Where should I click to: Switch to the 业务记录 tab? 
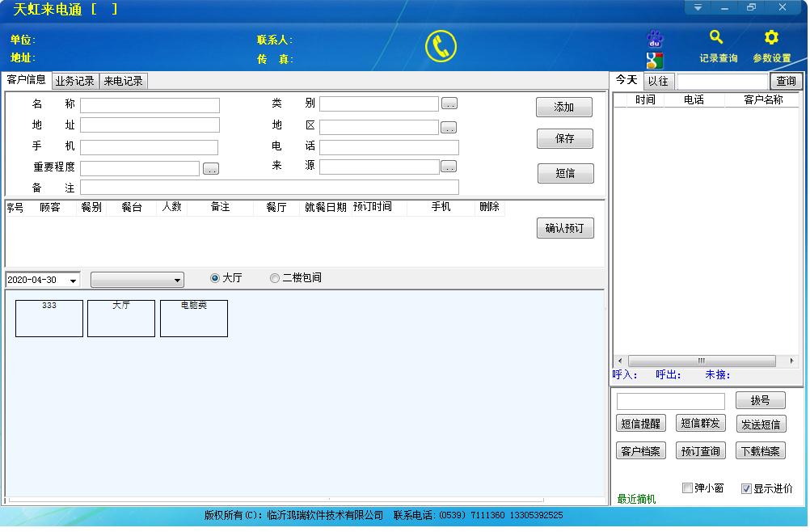75,81
